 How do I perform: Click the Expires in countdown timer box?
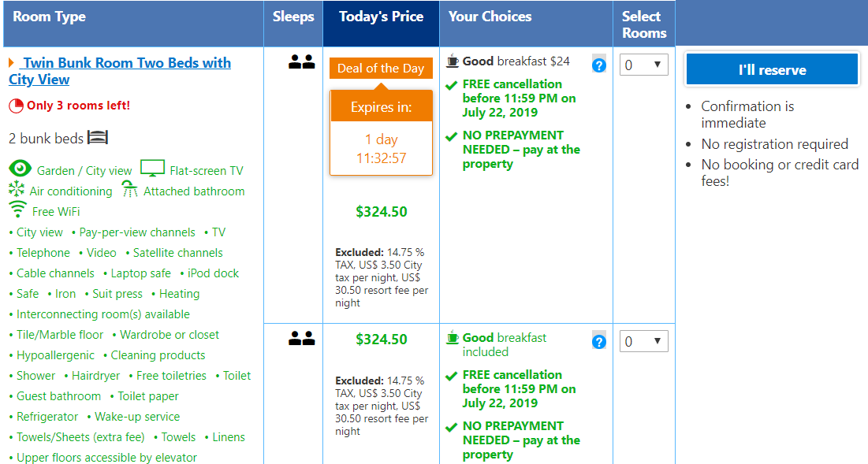381,132
